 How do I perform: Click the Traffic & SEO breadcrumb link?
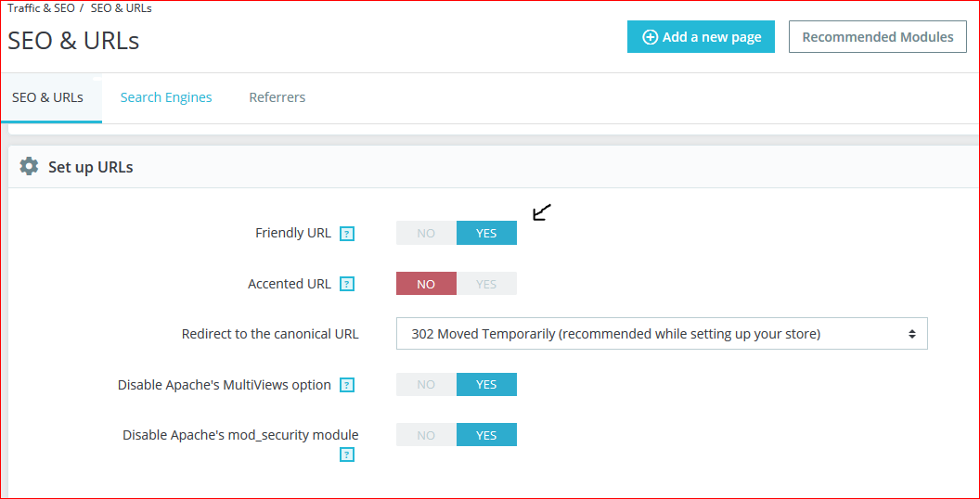[x=41, y=8]
